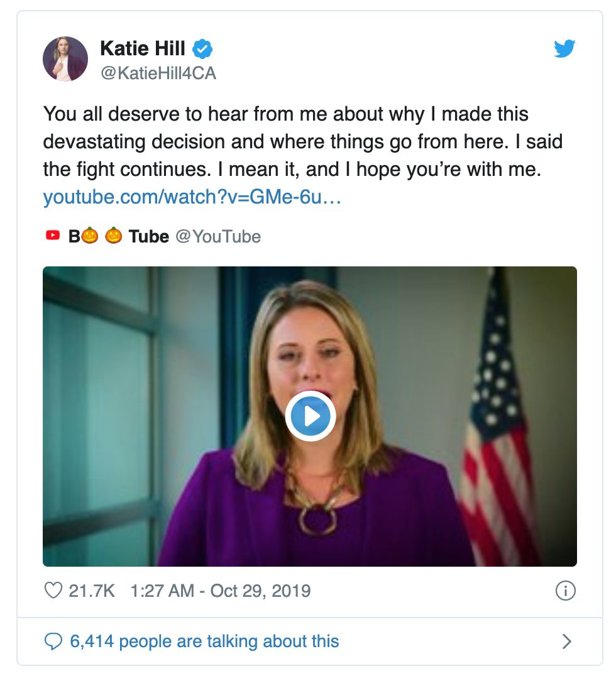616x676 pixels.
Task: Click the 21.7K like count
Action: coord(92,591)
